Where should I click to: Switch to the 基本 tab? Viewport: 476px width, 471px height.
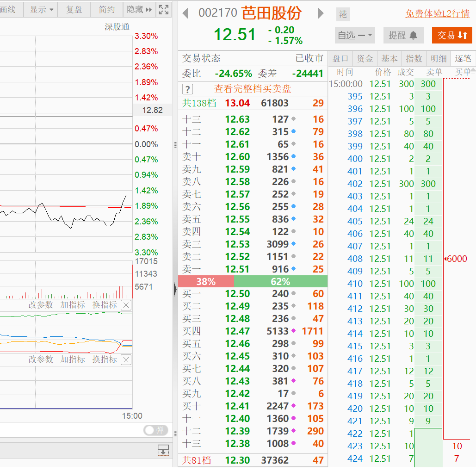point(389,59)
